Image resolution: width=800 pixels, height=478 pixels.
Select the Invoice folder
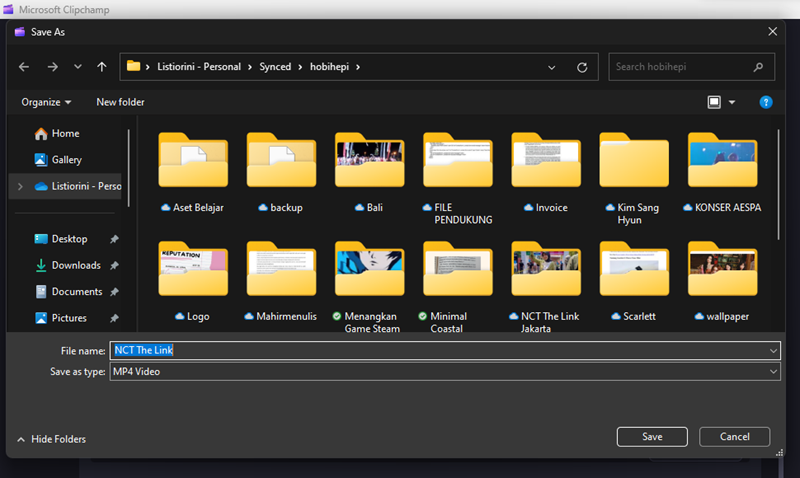pos(546,172)
